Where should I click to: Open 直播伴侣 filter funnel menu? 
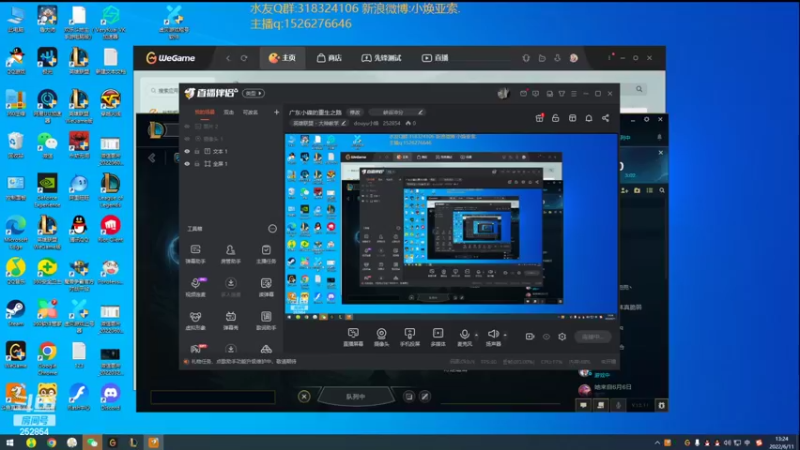click(x=562, y=94)
